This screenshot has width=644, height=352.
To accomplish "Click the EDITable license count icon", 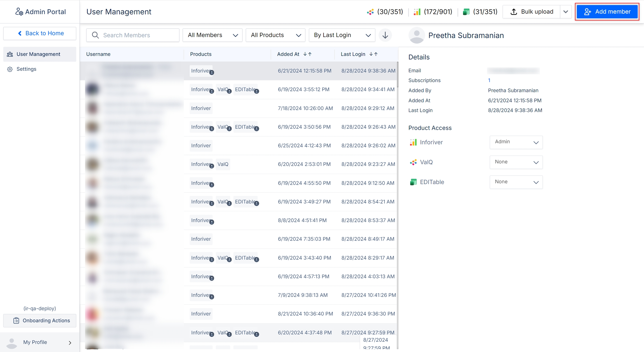I will point(466,12).
